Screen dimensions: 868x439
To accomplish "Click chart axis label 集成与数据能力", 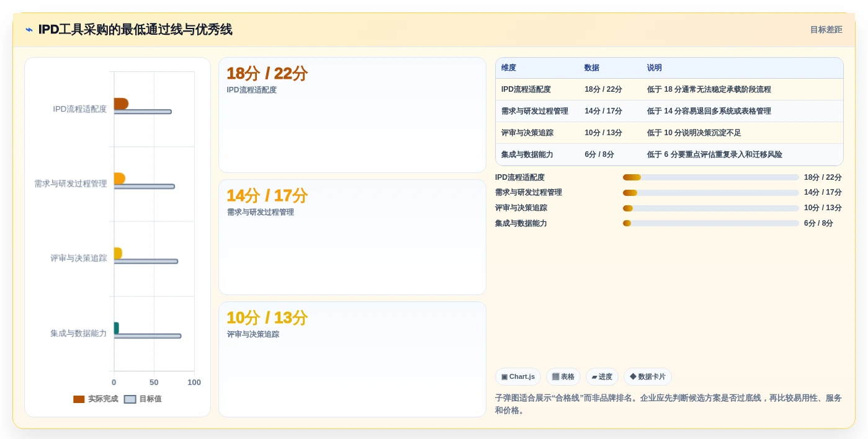I will click(x=79, y=334).
